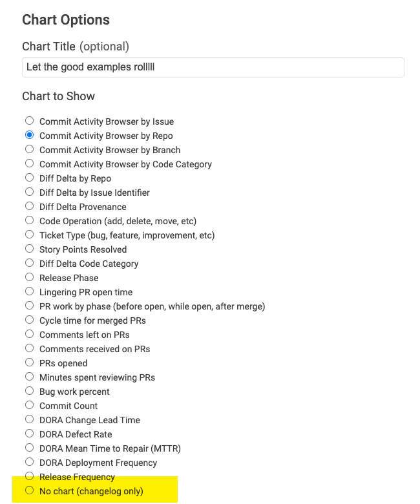Select Commit Activity Browser by Repo option
Image resolution: width=420 pixels, height=504 pixels.
pyautogui.click(x=29, y=135)
